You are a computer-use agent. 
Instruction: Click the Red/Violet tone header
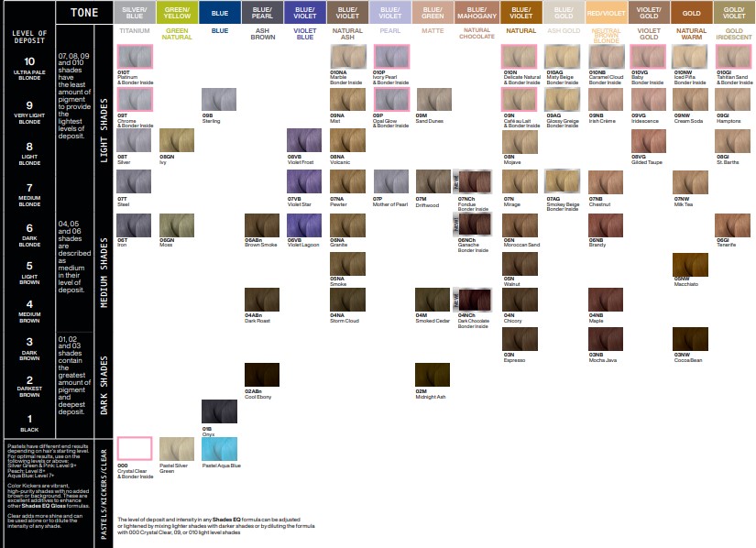pos(604,12)
